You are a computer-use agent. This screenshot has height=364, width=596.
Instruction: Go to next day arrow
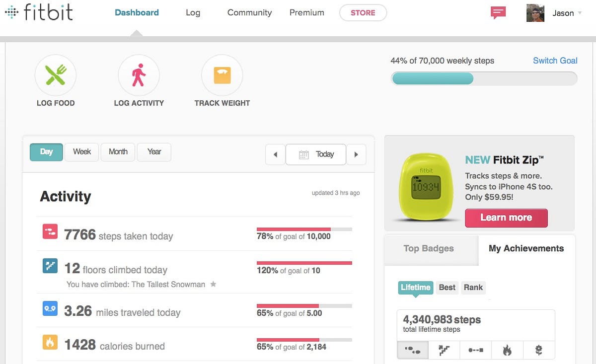(x=356, y=154)
